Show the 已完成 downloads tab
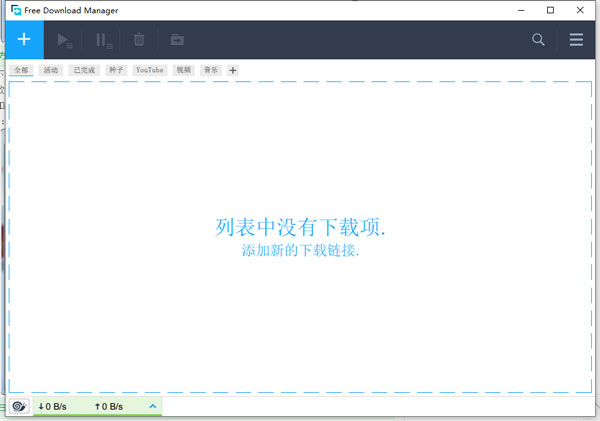The height and width of the screenshot is (421, 600). point(84,71)
